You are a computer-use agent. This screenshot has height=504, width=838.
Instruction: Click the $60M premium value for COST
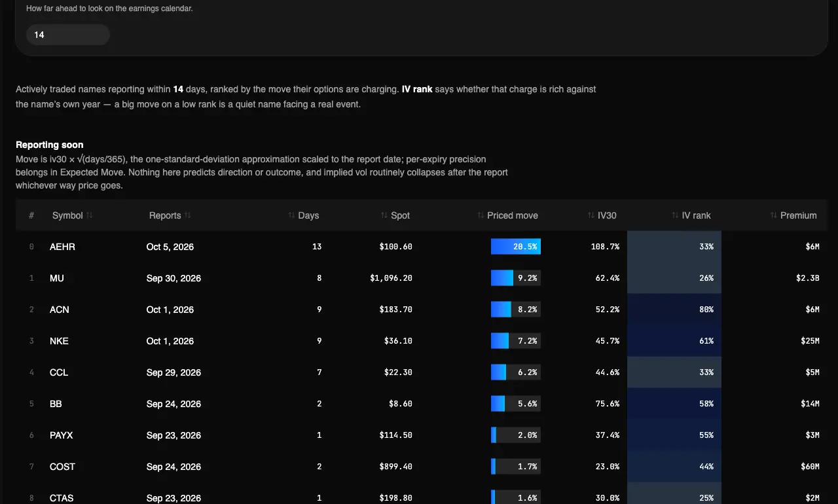pos(810,467)
